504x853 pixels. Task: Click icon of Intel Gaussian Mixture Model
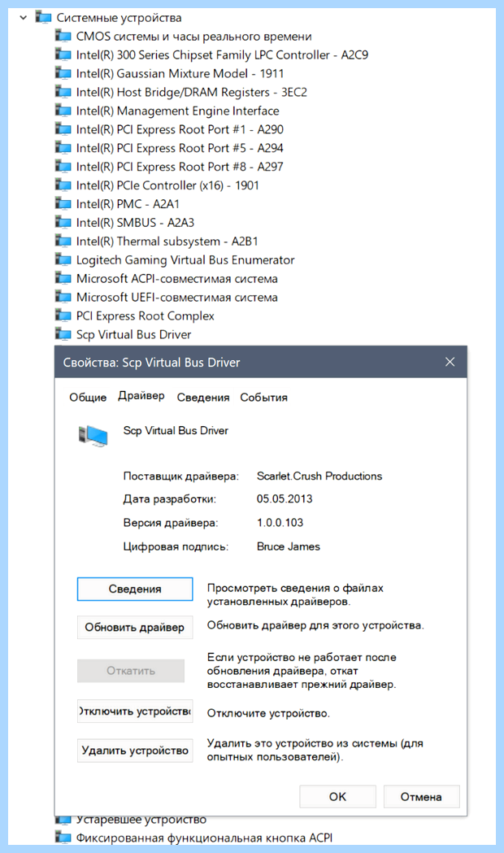coord(63,73)
